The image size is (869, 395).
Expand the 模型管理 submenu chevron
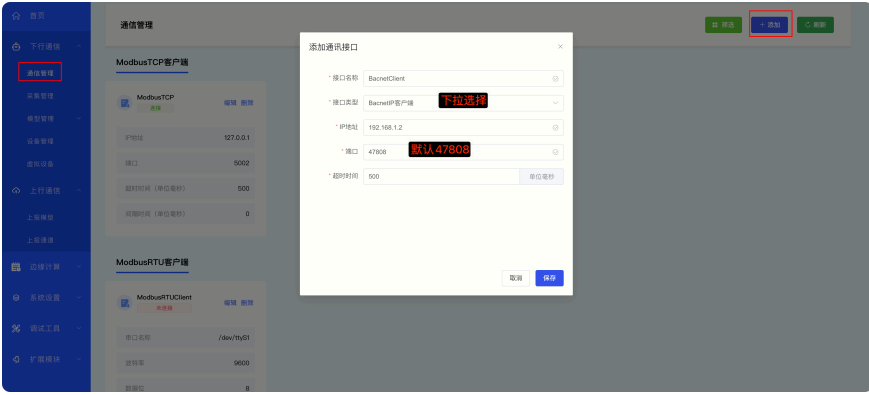pos(79,118)
